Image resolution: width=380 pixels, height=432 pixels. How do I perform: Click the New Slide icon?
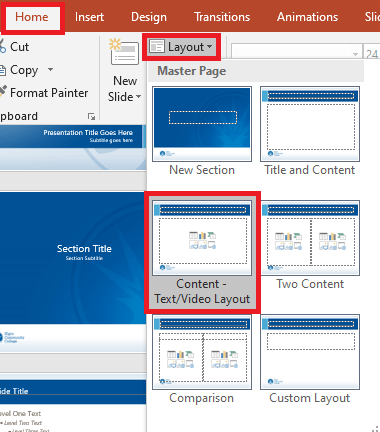pos(124,52)
